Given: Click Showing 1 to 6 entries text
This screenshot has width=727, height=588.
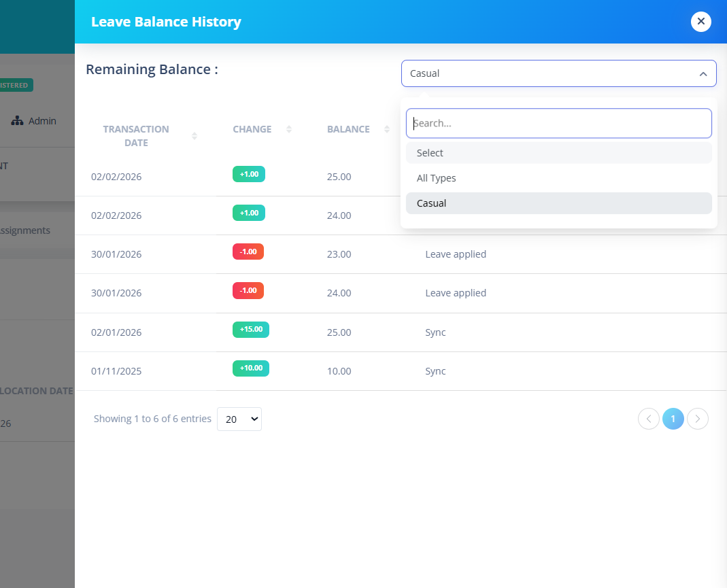Looking at the screenshot, I should [152, 419].
